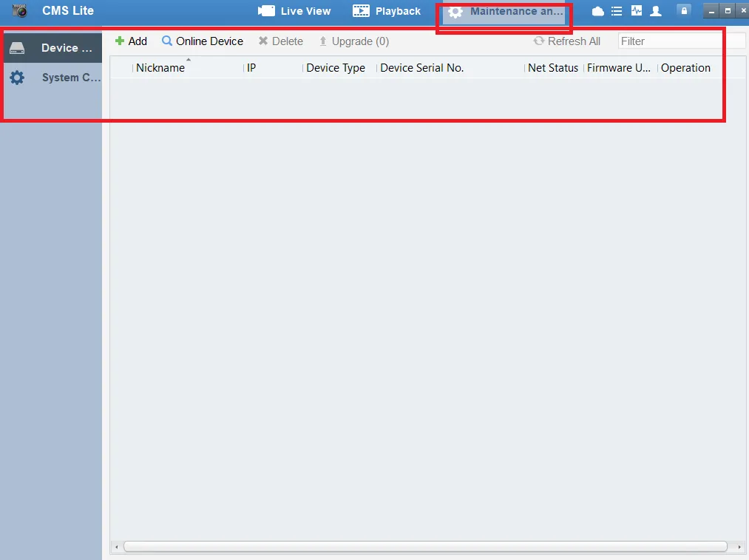The image size is (749, 560).
Task: Open the Playback tab
Action: pos(387,11)
